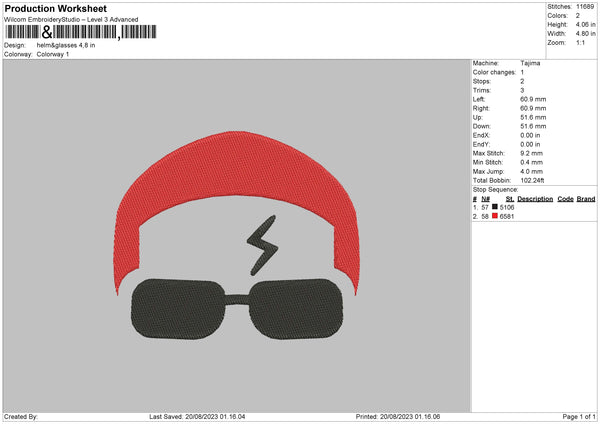Click the Machine value 'Tajima'

point(530,63)
